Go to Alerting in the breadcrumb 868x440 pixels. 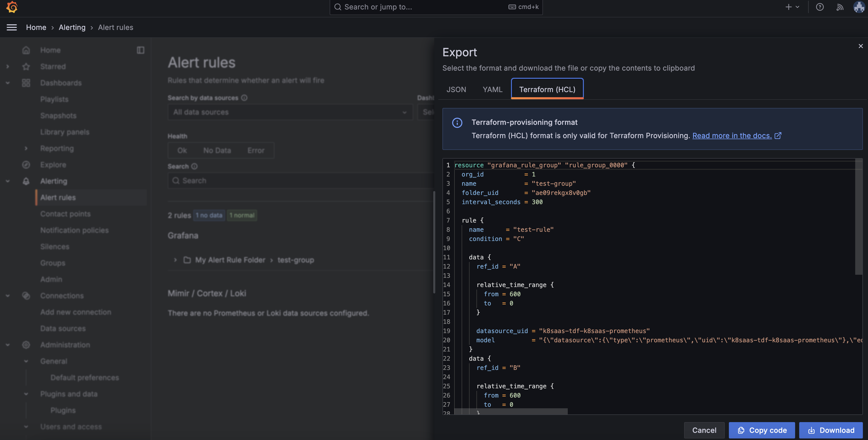(x=72, y=27)
